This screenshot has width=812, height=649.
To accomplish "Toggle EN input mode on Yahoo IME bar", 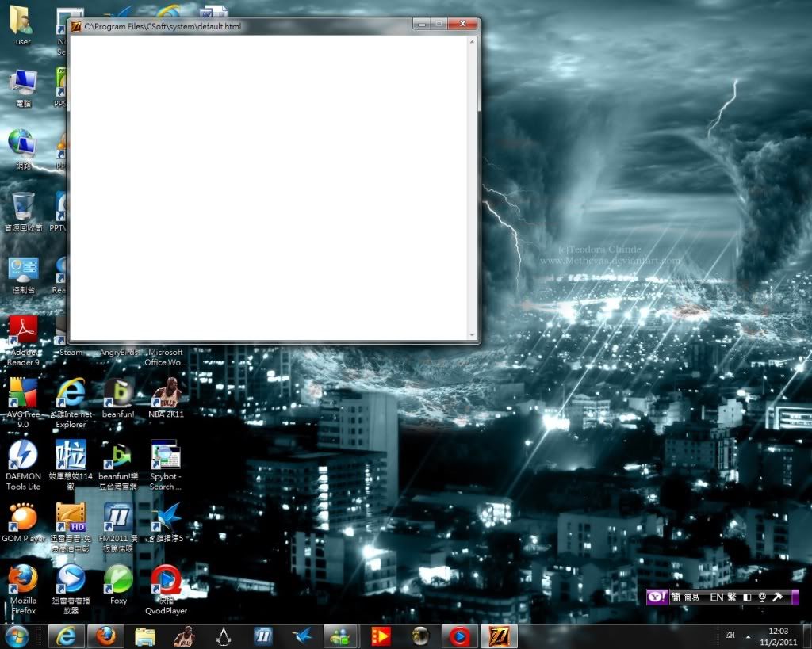I will tap(716, 597).
